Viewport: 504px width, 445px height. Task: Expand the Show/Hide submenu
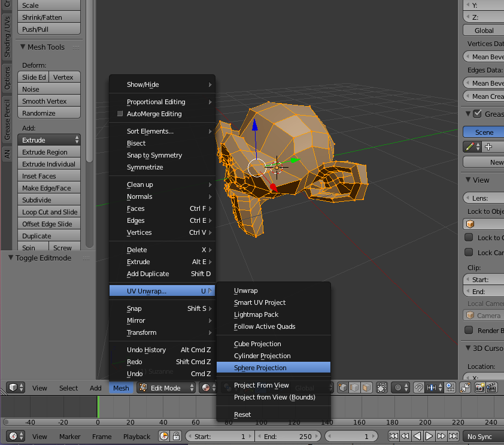point(162,84)
